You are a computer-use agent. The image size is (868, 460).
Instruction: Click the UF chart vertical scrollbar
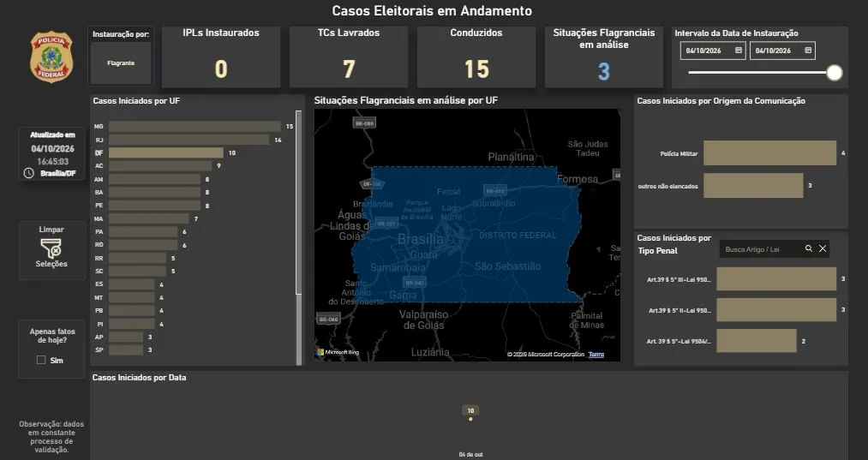[x=299, y=203]
